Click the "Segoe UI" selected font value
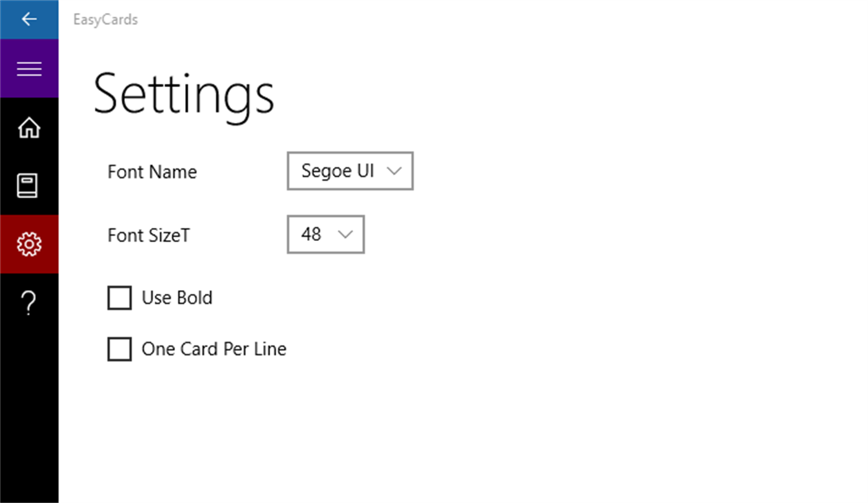This screenshot has height=503, width=868. (x=337, y=171)
